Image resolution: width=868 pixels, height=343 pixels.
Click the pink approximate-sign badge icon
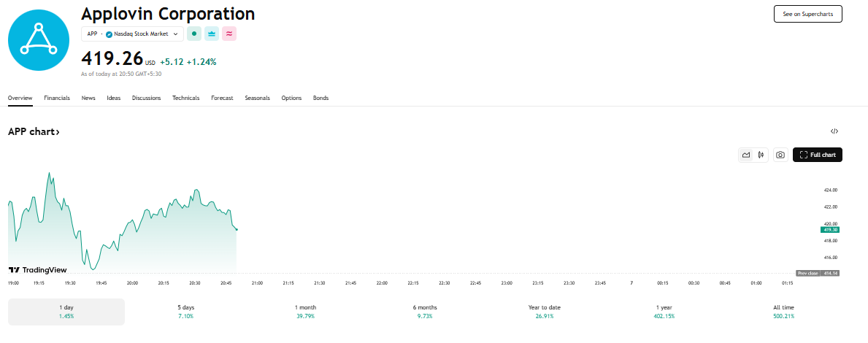coord(229,34)
